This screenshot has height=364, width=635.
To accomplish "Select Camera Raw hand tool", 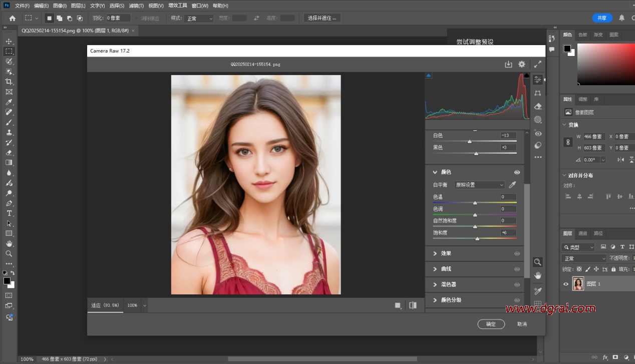I will coord(537,275).
